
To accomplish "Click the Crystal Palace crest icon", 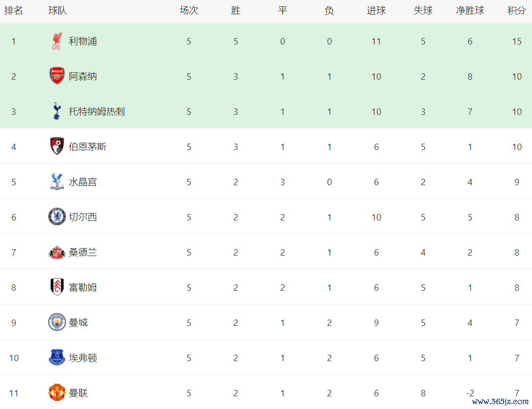I will (57, 182).
